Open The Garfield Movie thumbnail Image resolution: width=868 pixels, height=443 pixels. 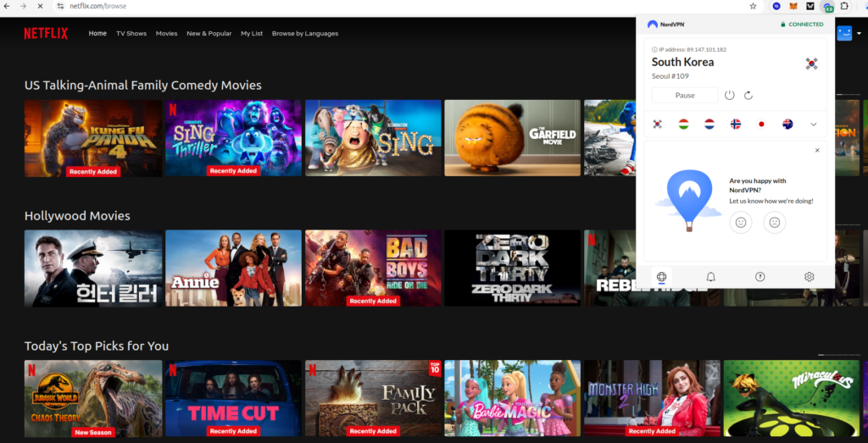[513, 138]
